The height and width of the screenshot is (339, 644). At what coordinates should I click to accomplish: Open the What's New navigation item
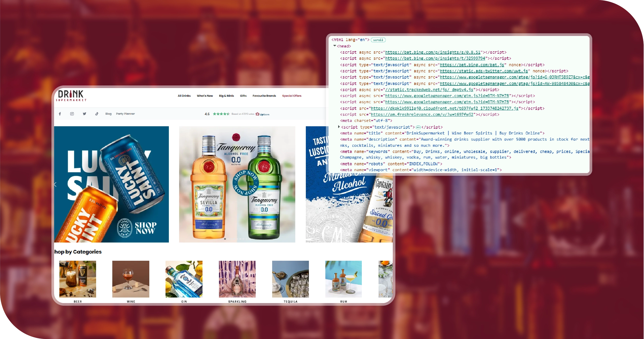coord(205,96)
